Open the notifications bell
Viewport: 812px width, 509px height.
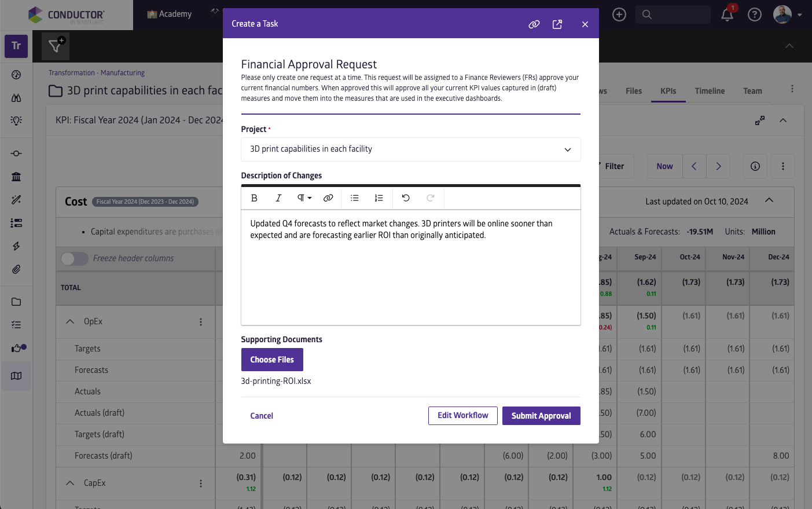tap(727, 14)
